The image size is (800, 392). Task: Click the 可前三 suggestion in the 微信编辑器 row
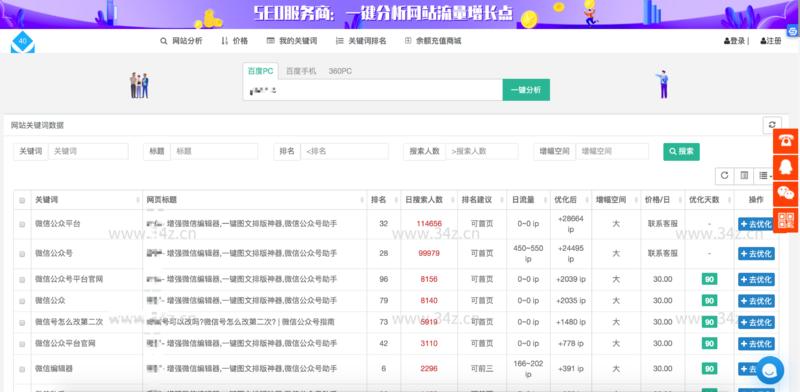[x=482, y=369]
